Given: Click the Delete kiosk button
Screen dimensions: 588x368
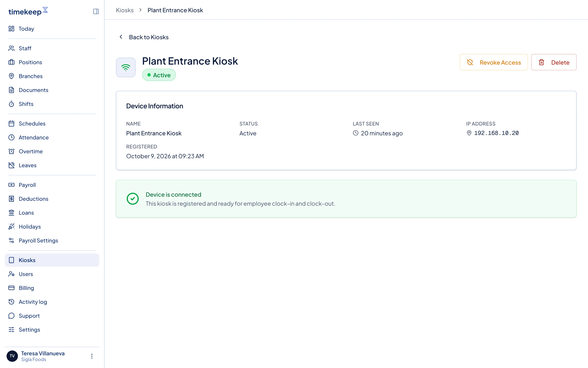Looking at the screenshot, I should tap(553, 62).
